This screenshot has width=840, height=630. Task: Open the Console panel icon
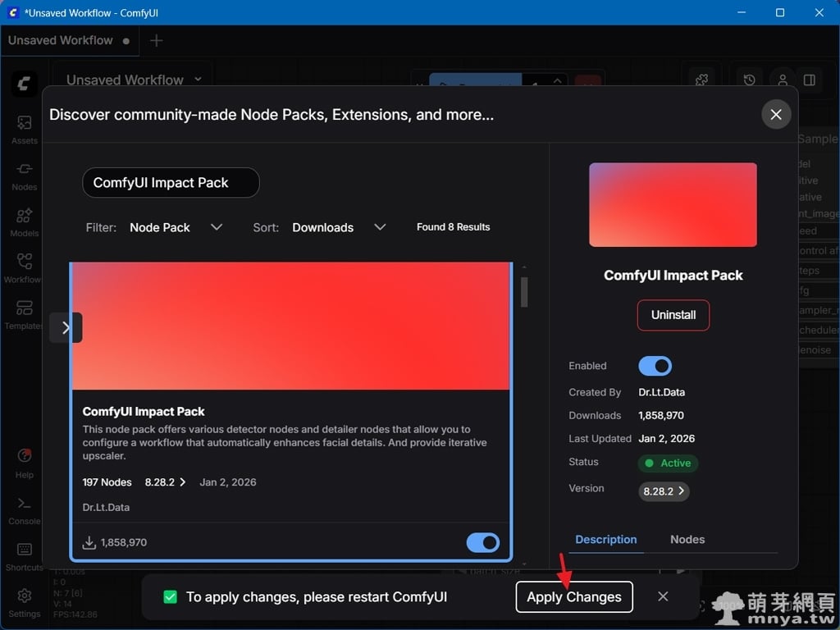25,508
